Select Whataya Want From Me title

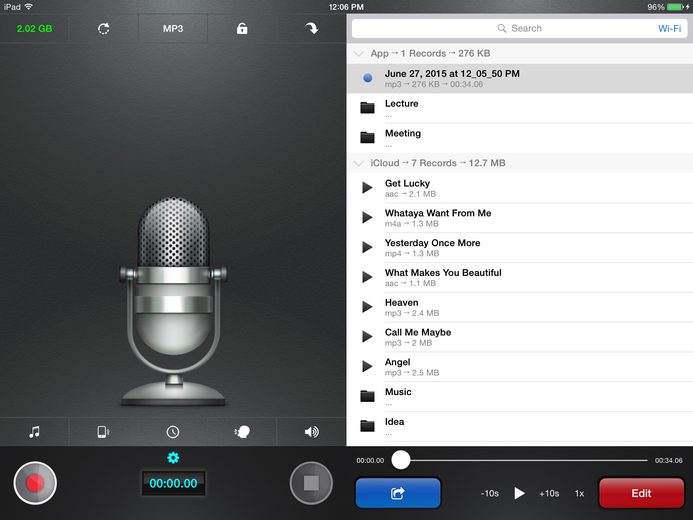pos(438,213)
